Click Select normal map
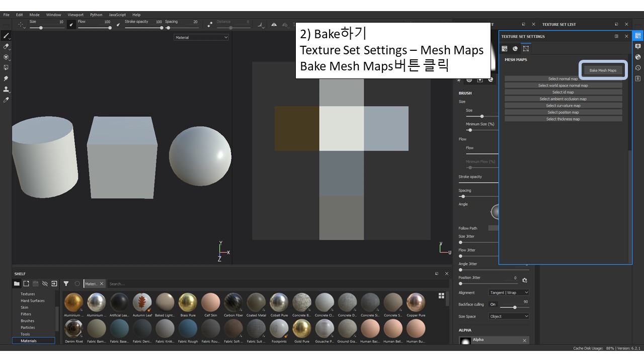Viewport: 644px width, 362px height. pos(563,78)
